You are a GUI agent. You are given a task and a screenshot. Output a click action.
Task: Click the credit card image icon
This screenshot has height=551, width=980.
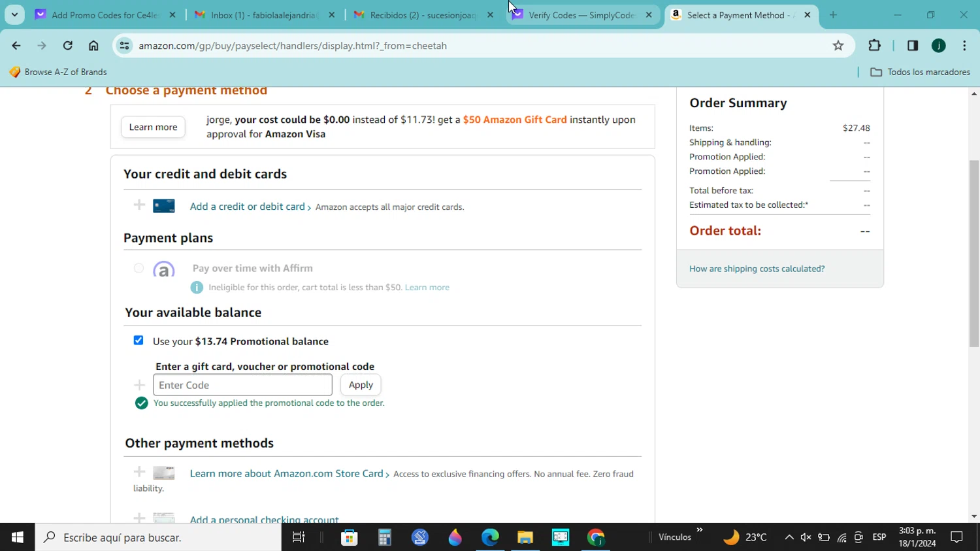click(164, 206)
